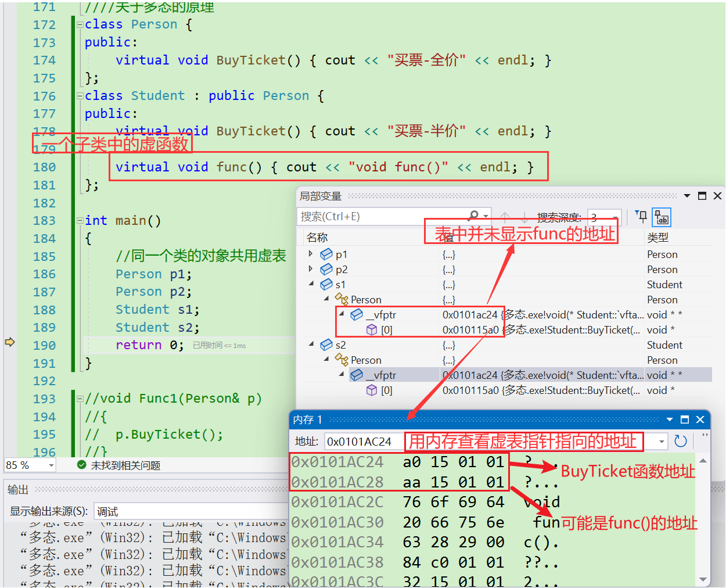Click the base class icon beside s2's Person
The height and width of the screenshot is (588, 726).
click(342, 359)
